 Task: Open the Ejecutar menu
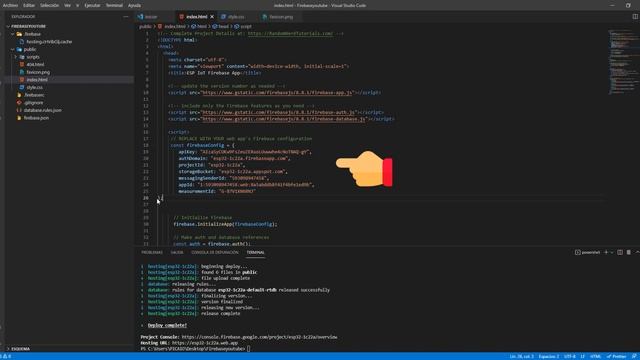[x=92, y=5]
